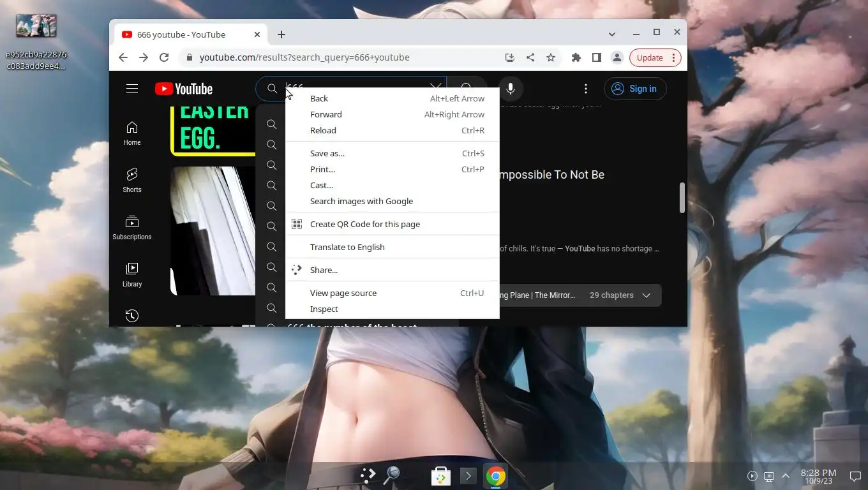Open Library in the sidebar
The width and height of the screenshot is (868, 490).
point(132,275)
